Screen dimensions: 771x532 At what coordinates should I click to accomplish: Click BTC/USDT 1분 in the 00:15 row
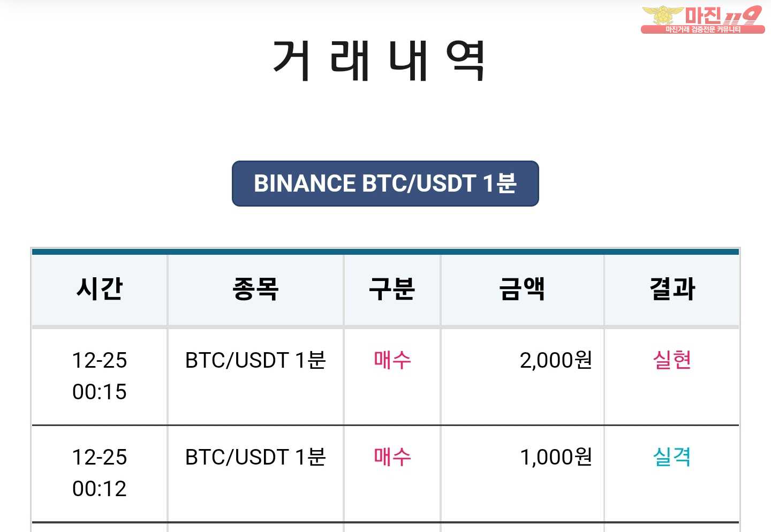tap(255, 360)
